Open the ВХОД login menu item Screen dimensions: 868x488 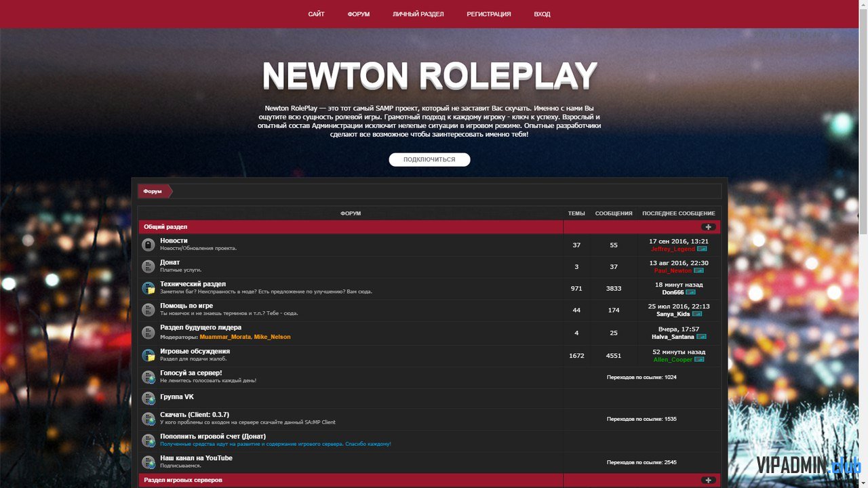coord(542,14)
